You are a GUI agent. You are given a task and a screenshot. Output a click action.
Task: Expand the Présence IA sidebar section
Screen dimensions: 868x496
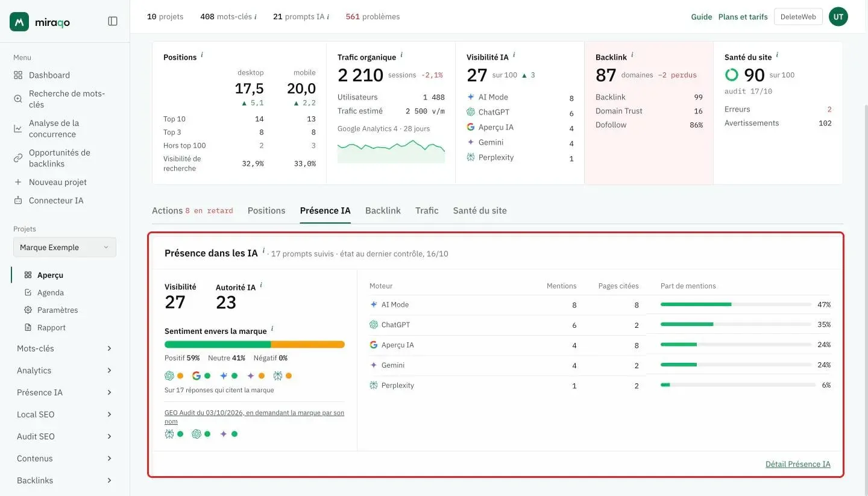coord(64,392)
